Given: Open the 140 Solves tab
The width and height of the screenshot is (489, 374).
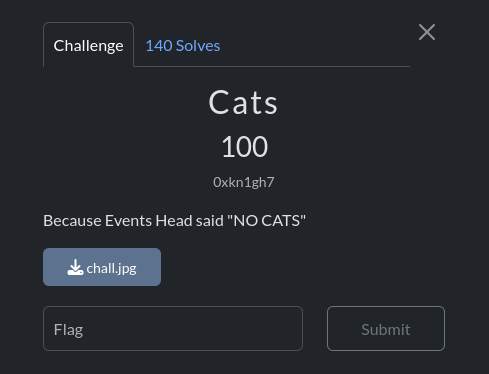Looking at the screenshot, I should pos(183,46).
